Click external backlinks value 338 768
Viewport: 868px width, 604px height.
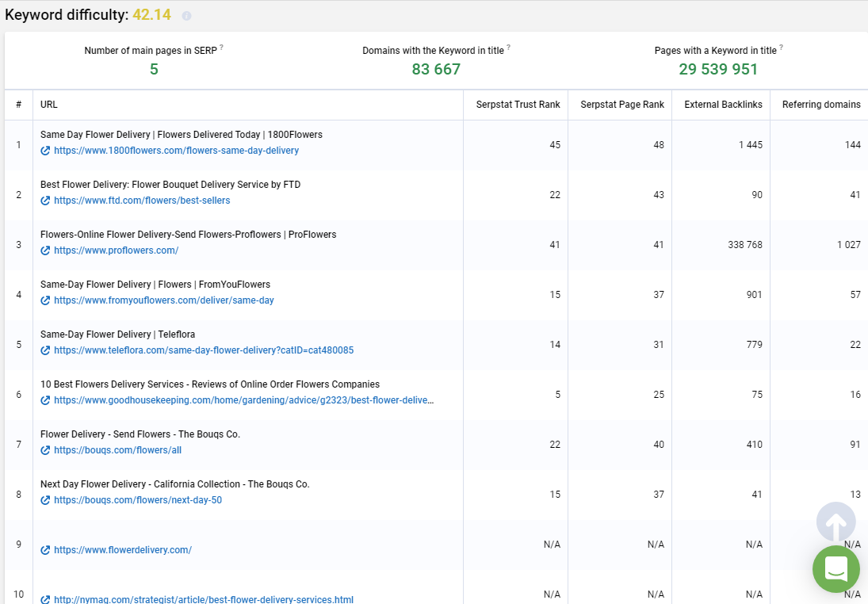[745, 245]
